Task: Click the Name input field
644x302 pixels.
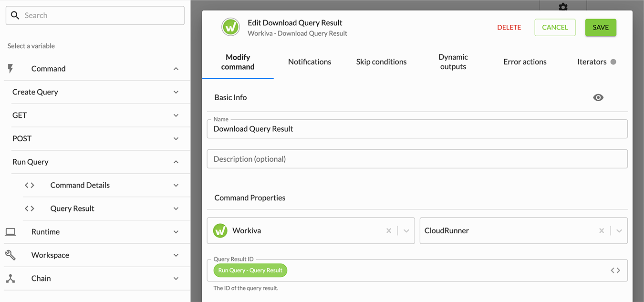Action: (417, 129)
